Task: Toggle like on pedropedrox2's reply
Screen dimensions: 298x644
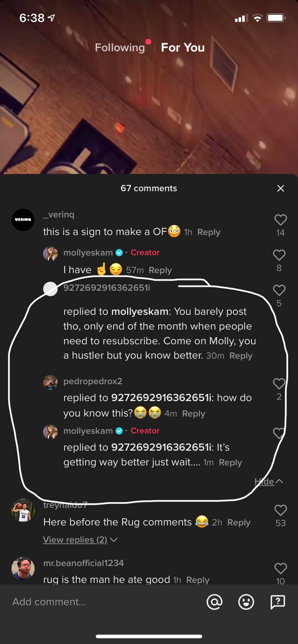Action: 279,383
